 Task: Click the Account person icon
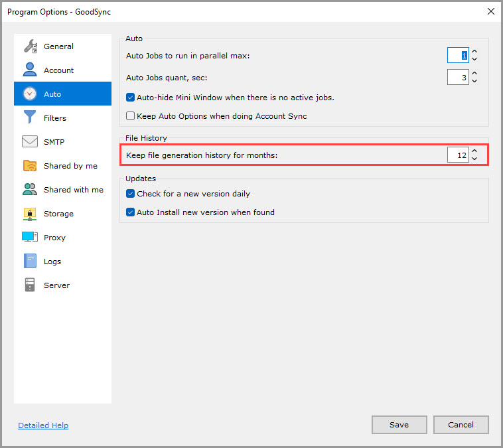coord(30,70)
